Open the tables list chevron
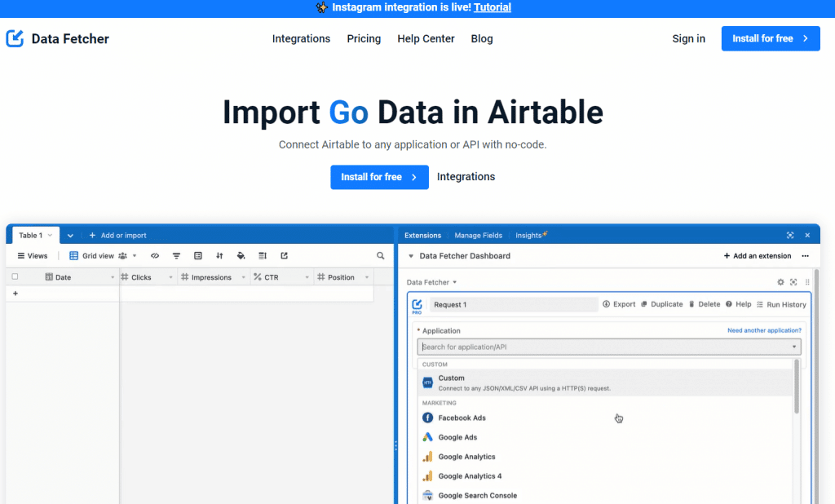 (70, 236)
